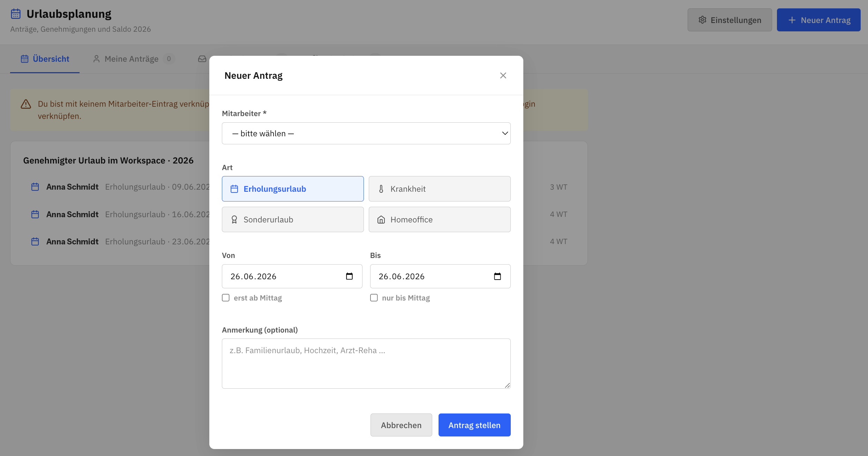Image resolution: width=868 pixels, height=456 pixels.
Task: Click the award ribbon icon on Sonderurlaub
Action: tap(234, 219)
